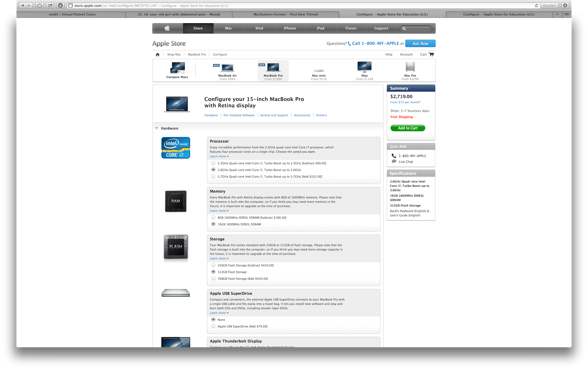
Task: Click the Compare Macs icon
Action: coord(177,68)
